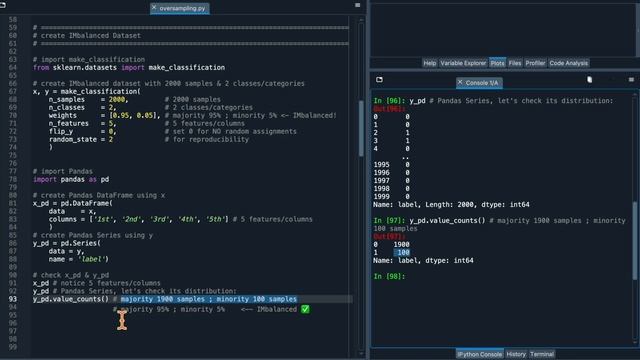
Task: Click 'Name: label, Length: 2000' console line
Action: 451,205
